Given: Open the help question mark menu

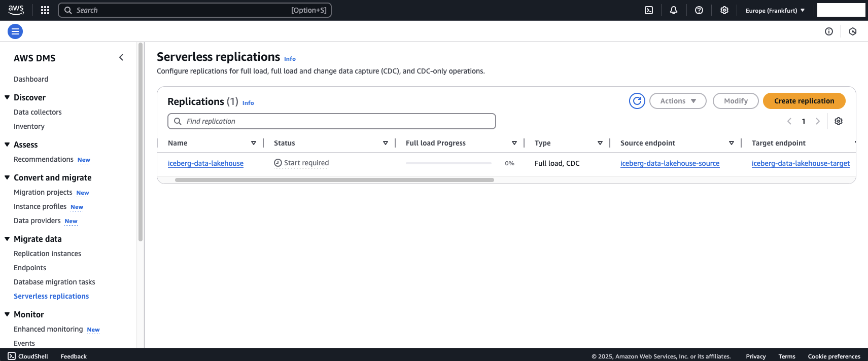Looking at the screenshot, I should coord(699,10).
